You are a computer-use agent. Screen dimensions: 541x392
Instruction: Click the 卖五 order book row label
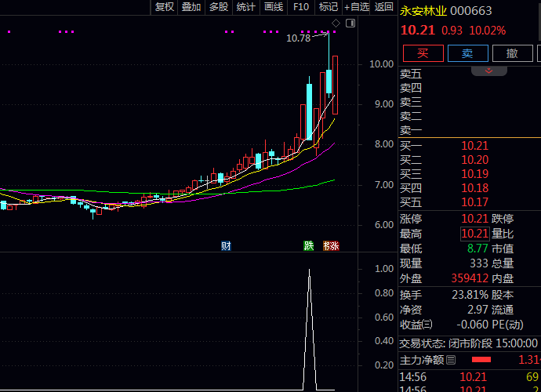pos(411,74)
